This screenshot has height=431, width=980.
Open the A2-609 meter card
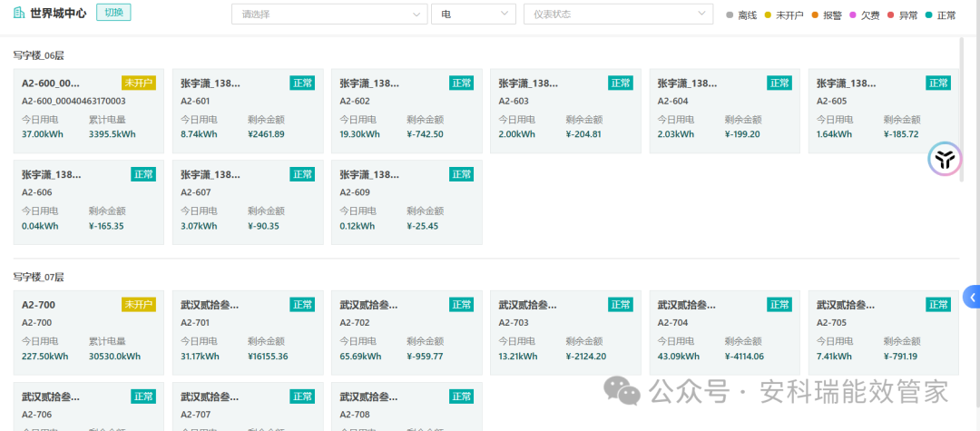click(x=407, y=202)
